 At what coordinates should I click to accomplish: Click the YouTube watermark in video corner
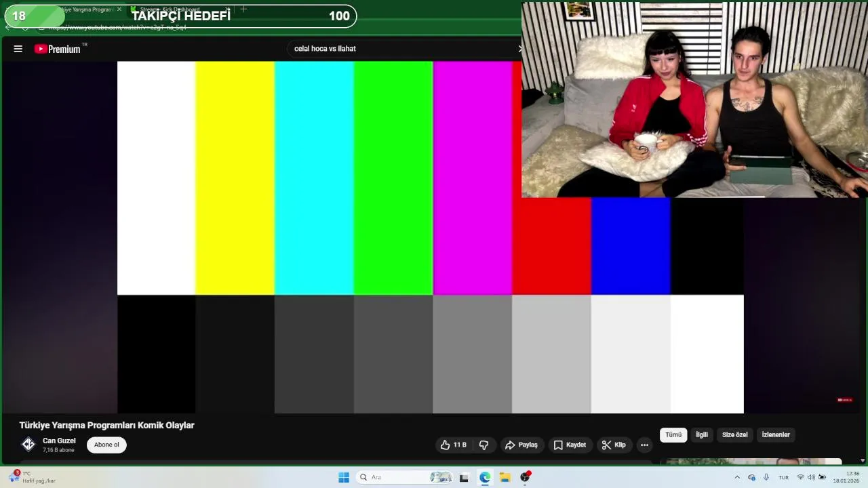844,400
